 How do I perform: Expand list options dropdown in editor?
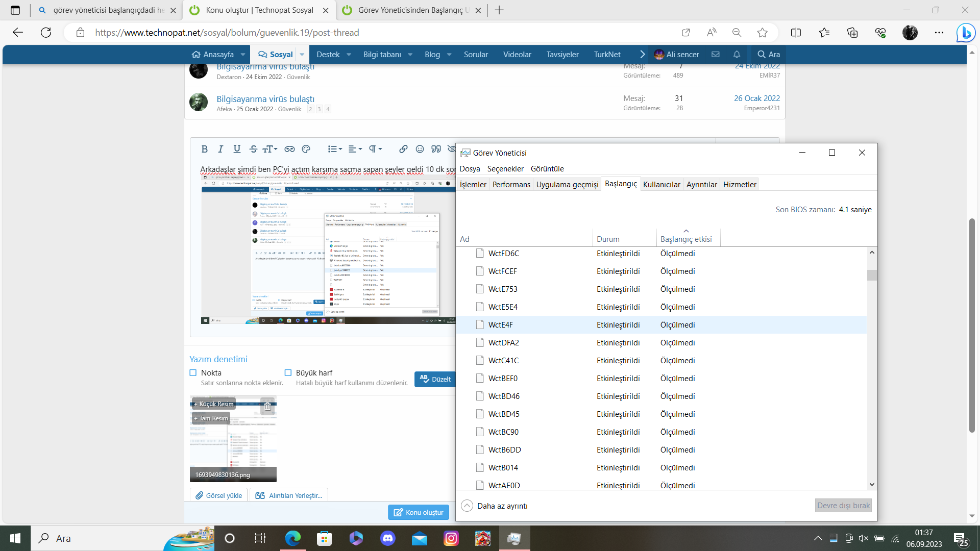click(x=335, y=149)
